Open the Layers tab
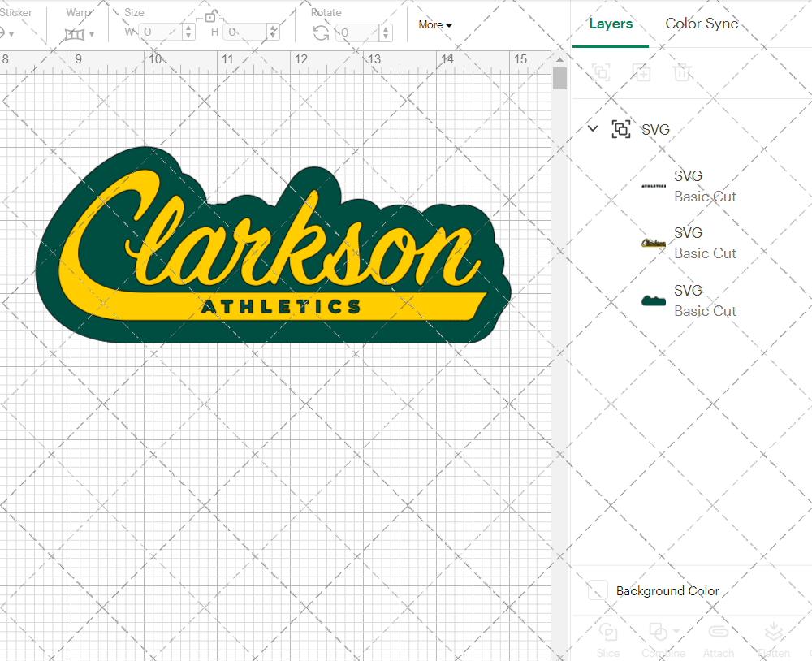Screen dimensions: 812x661 click(x=611, y=24)
